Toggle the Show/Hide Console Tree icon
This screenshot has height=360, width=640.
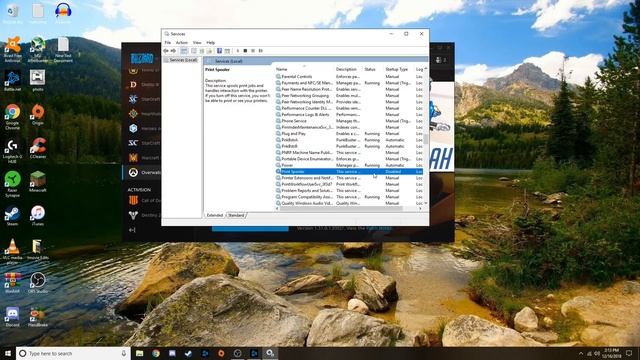coord(184,51)
